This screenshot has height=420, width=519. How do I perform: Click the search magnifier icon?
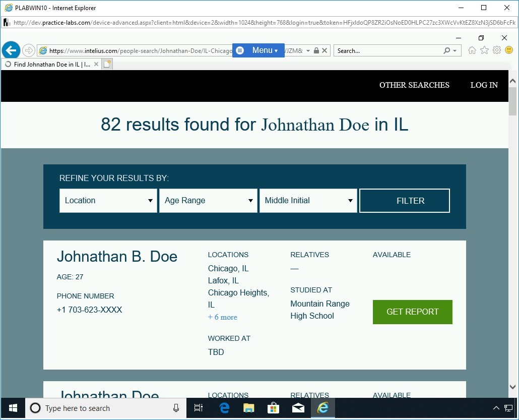446,50
